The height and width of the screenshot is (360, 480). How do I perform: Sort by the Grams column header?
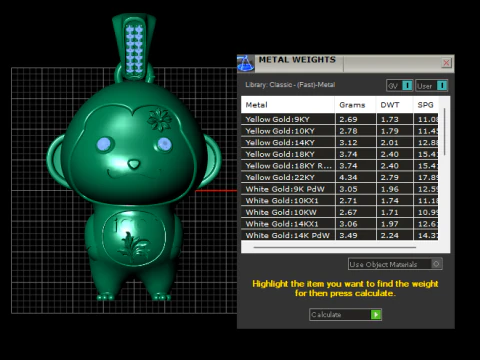355,105
